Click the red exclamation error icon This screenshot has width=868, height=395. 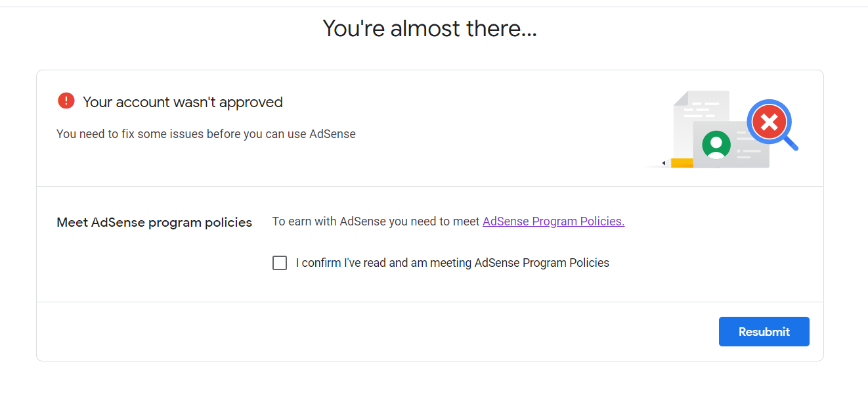(66, 101)
